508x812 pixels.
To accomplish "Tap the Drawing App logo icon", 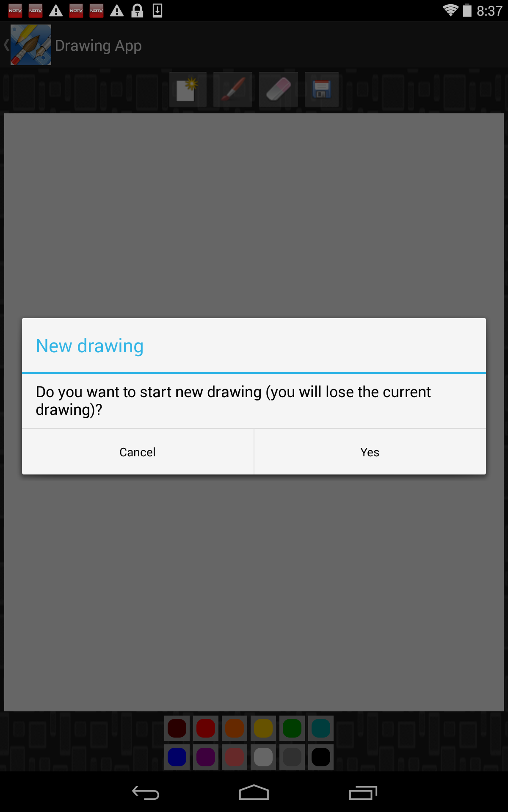I will pyautogui.click(x=31, y=45).
